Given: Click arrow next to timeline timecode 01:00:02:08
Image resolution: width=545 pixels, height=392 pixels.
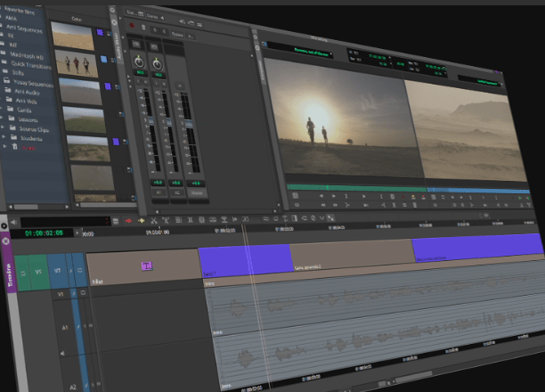Looking at the screenshot, I should [77, 233].
